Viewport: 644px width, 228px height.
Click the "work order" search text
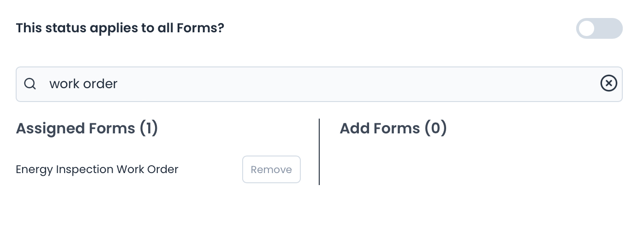point(83,84)
